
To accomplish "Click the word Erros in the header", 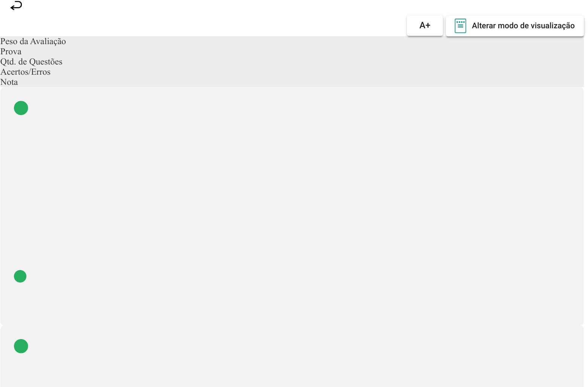I will click(41, 72).
